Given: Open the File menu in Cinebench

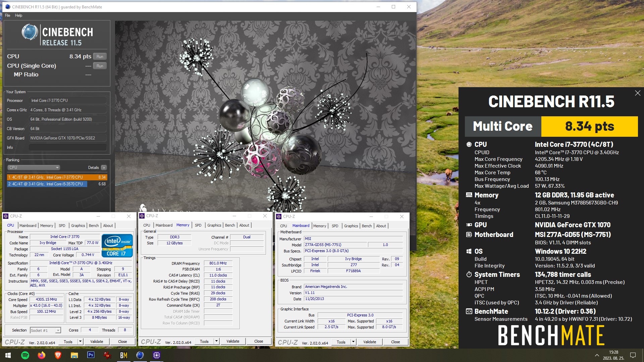Looking at the screenshot, I should pos(7,15).
